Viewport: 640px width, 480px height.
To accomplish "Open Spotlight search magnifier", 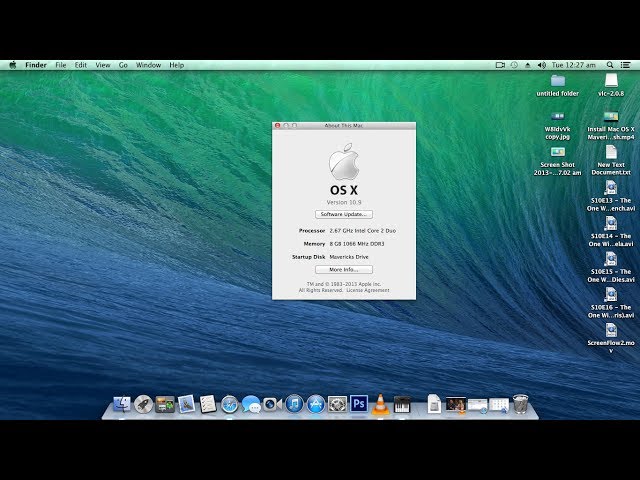I will click(610, 65).
